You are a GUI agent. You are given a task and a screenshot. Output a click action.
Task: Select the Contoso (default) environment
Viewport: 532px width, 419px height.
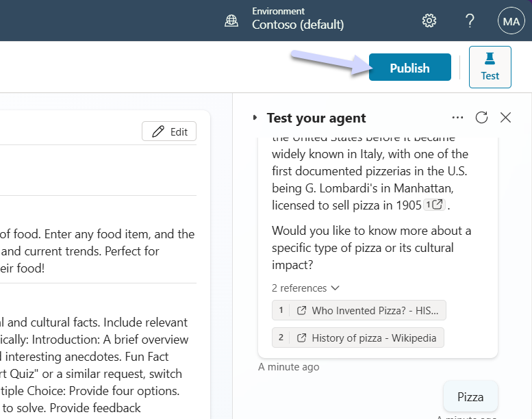(x=298, y=25)
